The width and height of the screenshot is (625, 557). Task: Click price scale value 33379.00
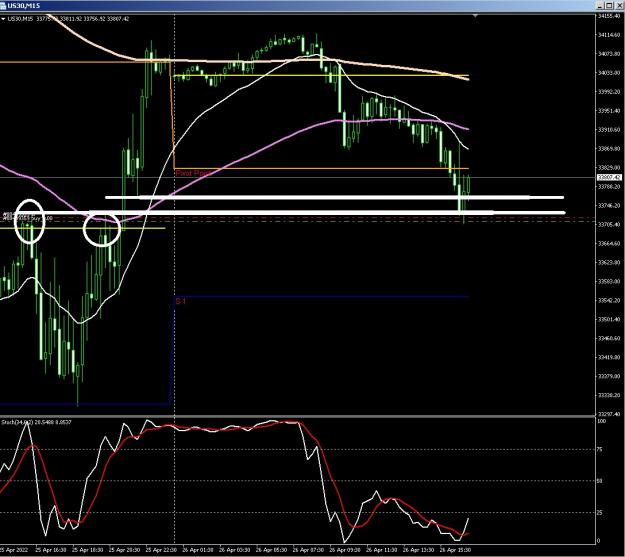tap(609, 376)
